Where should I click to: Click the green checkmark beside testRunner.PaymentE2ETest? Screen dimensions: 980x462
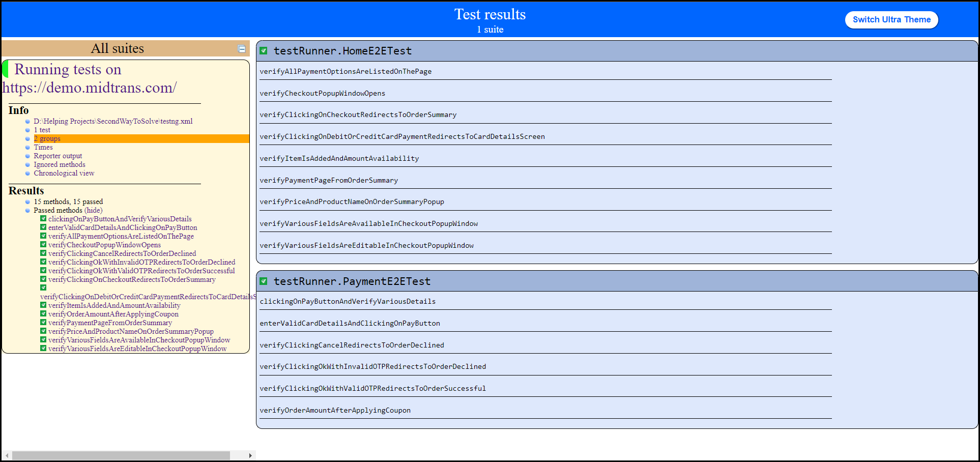(x=264, y=280)
